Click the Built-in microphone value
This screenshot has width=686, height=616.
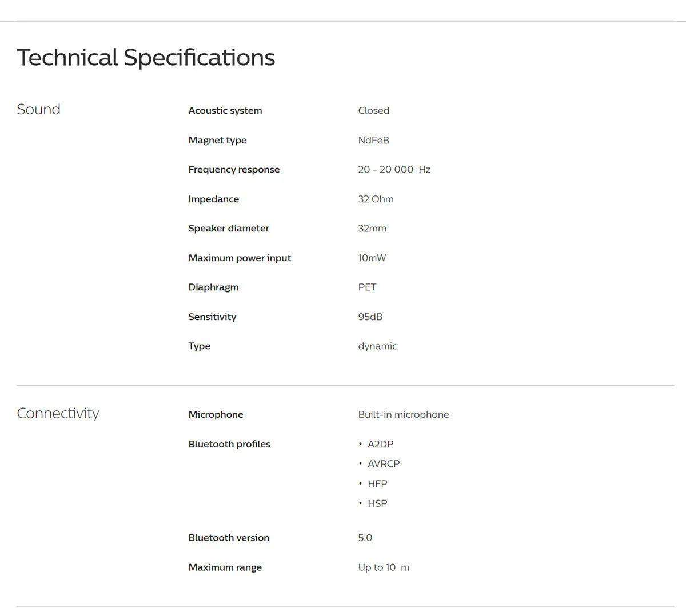tap(404, 414)
